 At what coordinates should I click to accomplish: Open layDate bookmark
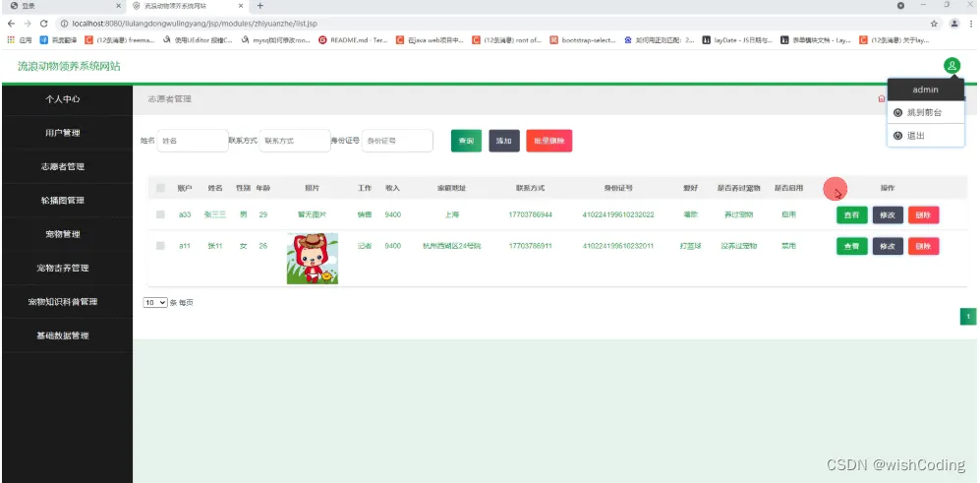click(737, 40)
